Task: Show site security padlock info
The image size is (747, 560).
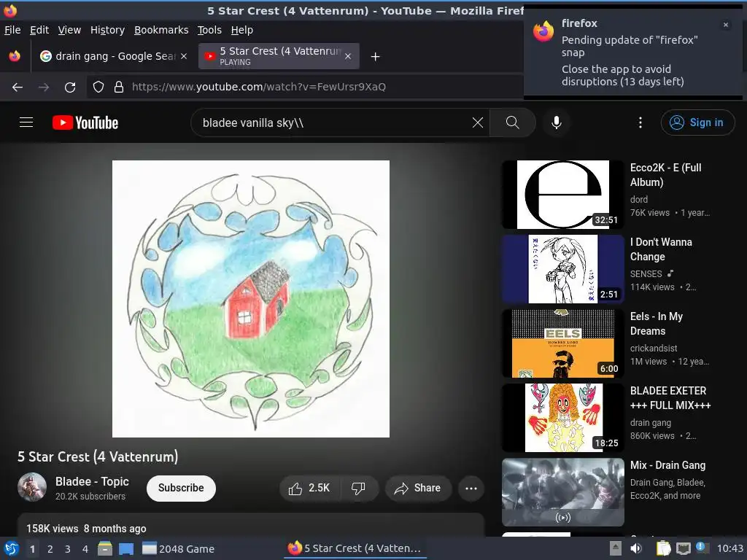Action: pos(119,87)
